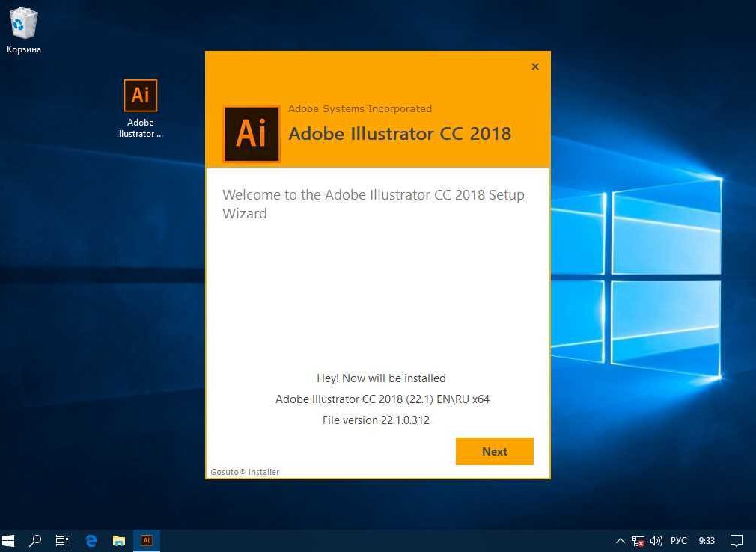
Task: Click the 'EN\RU x64' product line
Action: point(382,399)
